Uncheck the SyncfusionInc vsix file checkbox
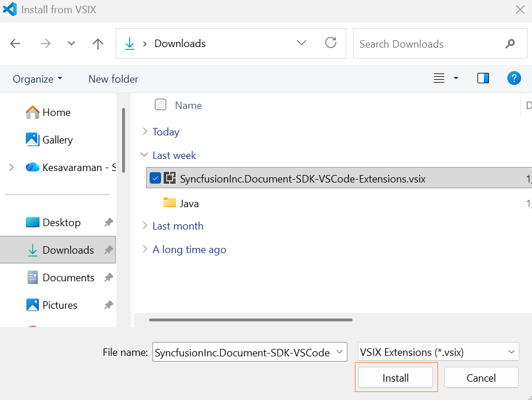This screenshot has height=400, width=532. [x=155, y=177]
